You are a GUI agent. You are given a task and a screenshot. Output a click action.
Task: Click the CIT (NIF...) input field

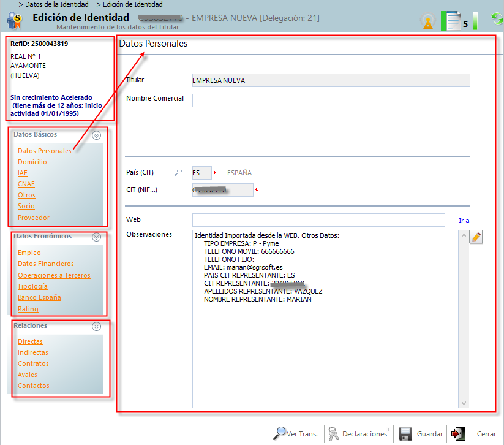tap(222, 190)
